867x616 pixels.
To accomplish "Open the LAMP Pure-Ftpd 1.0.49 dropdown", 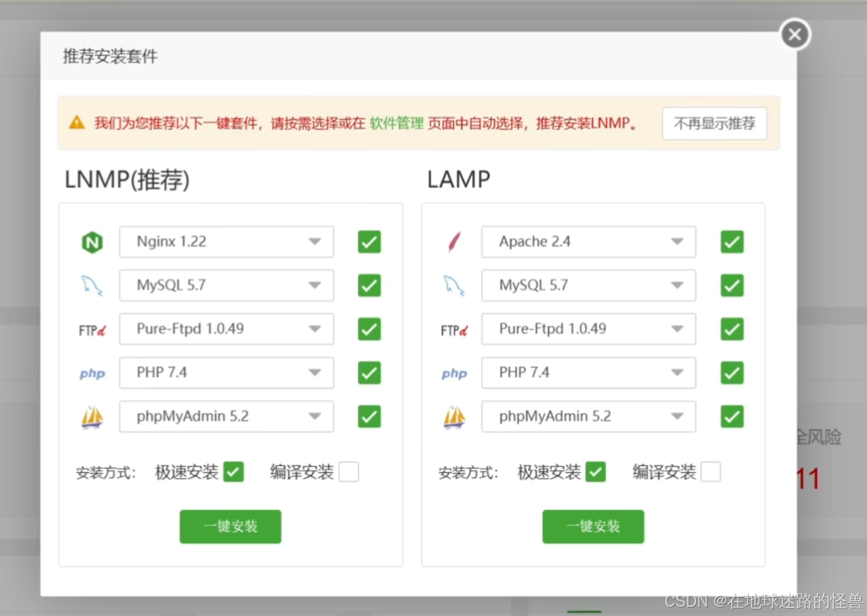I will coord(589,329).
